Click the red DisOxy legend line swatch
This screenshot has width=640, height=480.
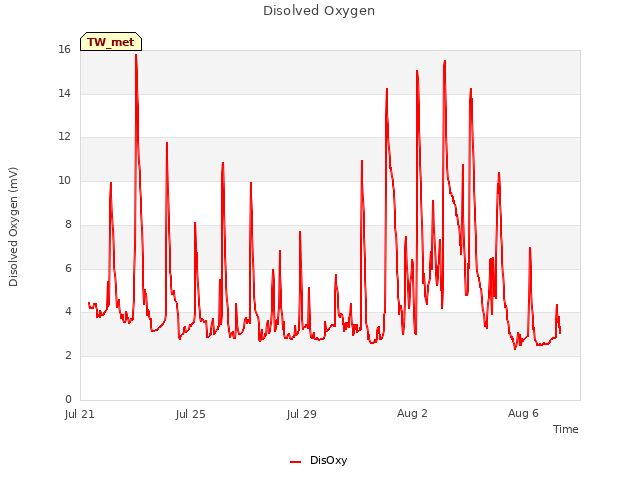[296, 462]
